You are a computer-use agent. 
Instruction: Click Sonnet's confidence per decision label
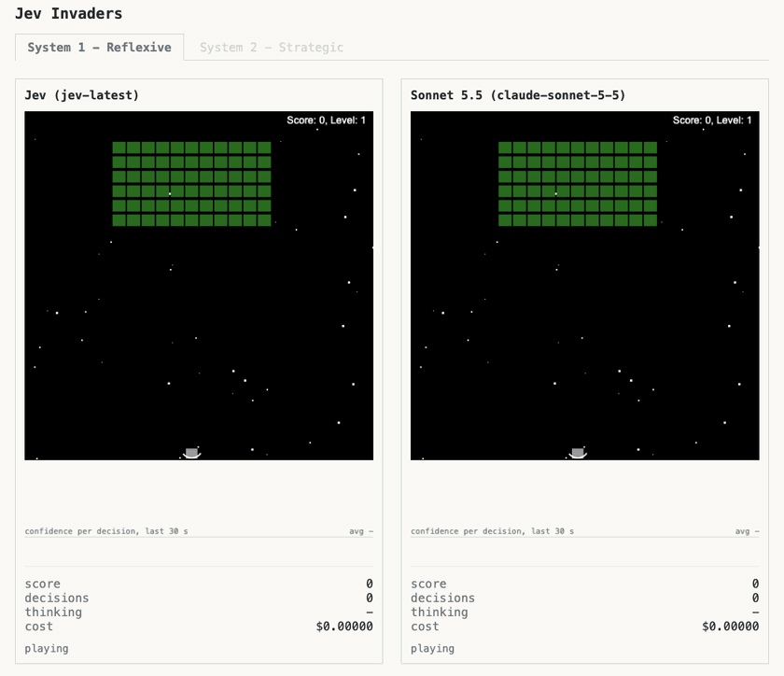493,531
